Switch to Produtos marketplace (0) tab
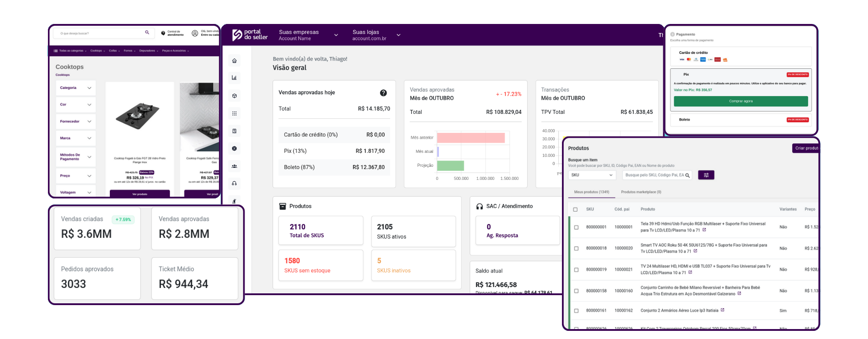This screenshot has height=339, width=868. [641, 192]
